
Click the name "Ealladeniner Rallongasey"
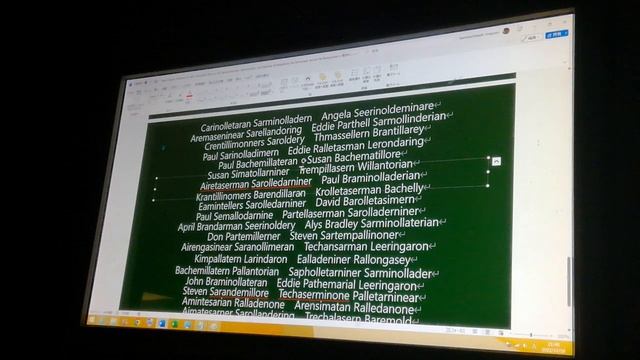point(353,260)
